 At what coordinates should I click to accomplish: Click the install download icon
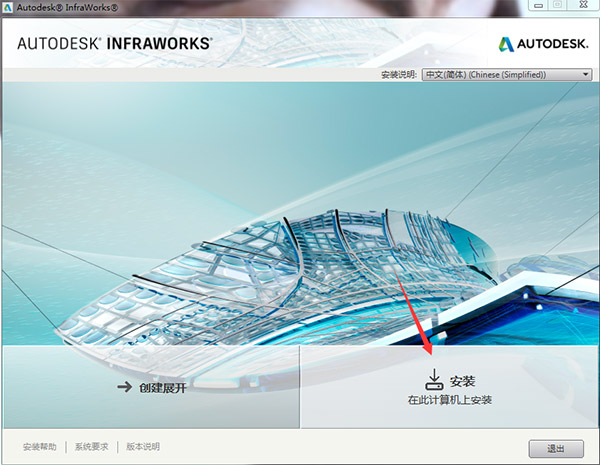[x=434, y=379]
